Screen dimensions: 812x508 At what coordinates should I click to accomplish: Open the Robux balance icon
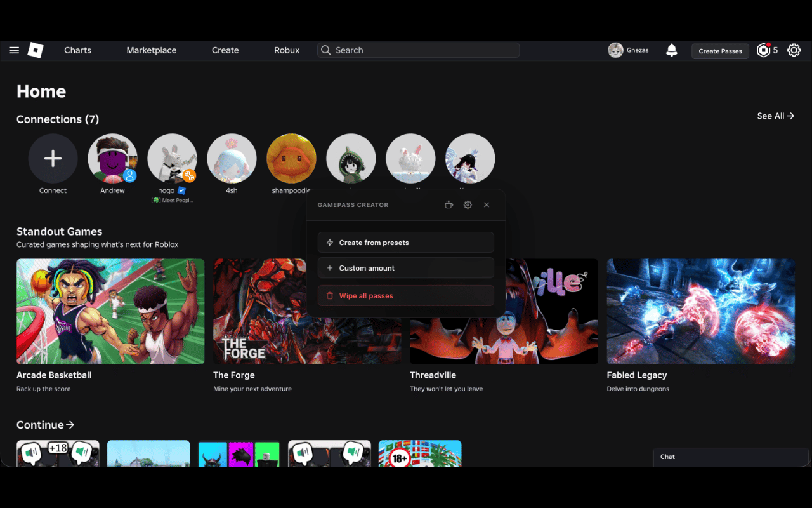coord(763,50)
